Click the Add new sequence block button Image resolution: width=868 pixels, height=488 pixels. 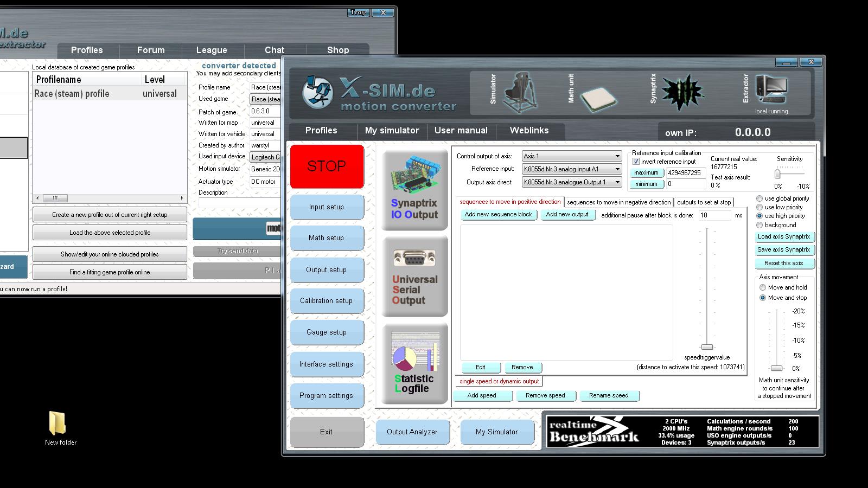pos(498,215)
